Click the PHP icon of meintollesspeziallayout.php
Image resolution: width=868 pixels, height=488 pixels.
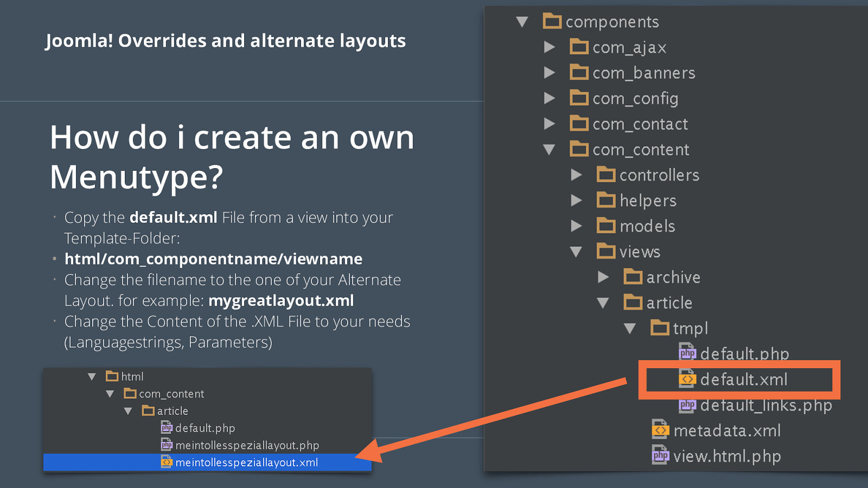click(167, 445)
